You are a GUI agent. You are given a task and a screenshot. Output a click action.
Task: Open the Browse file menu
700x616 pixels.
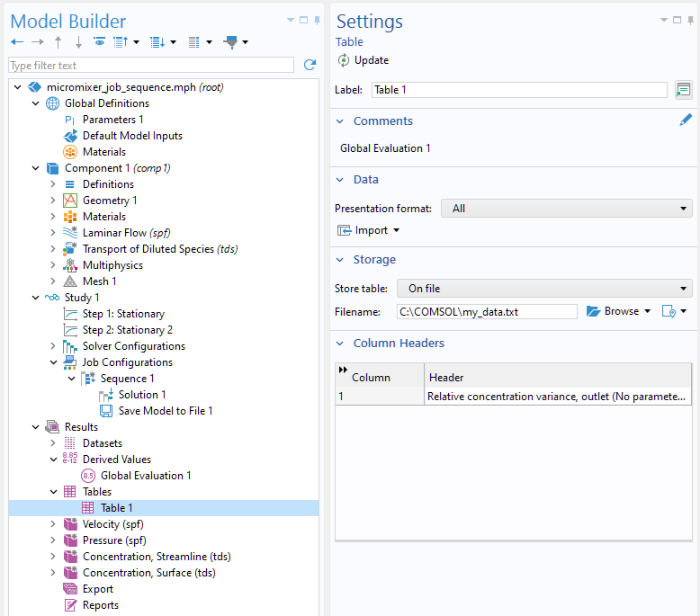[x=618, y=311]
